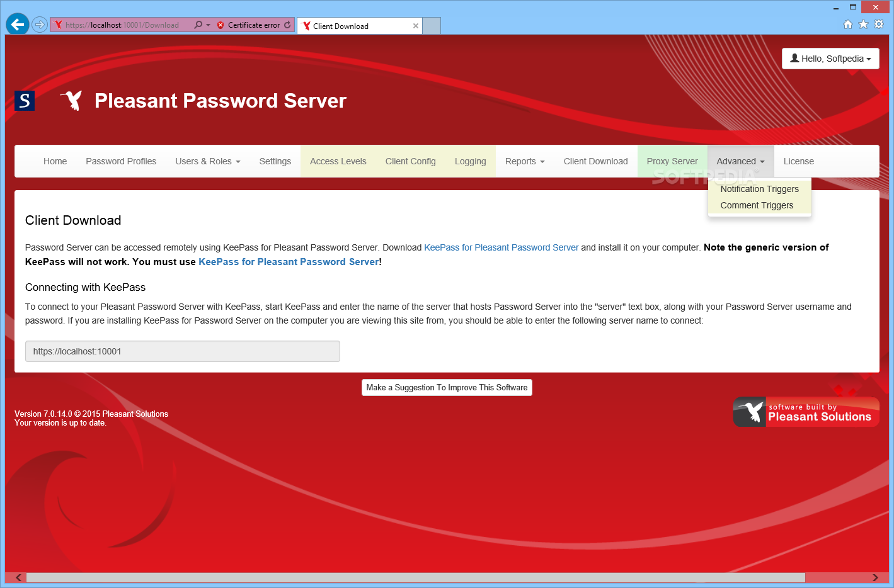This screenshot has width=894, height=588.
Task: Go to the Home nav item
Action: tap(55, 161)
